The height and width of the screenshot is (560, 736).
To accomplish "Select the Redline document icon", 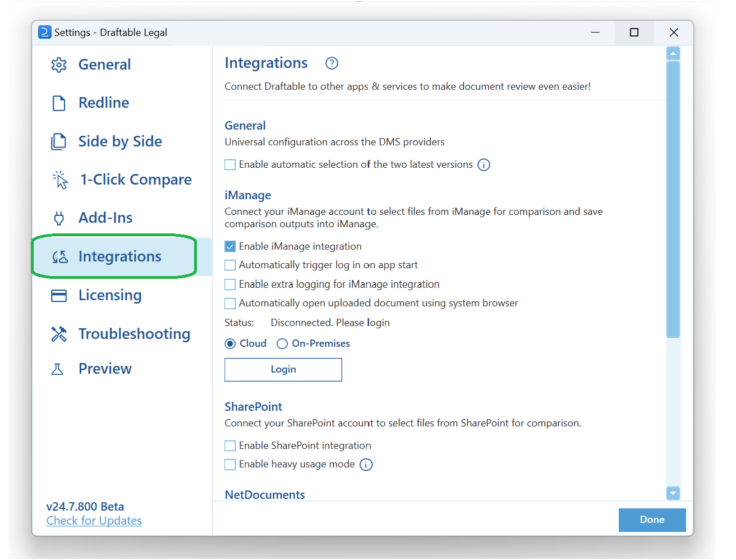I will point(59,103).
